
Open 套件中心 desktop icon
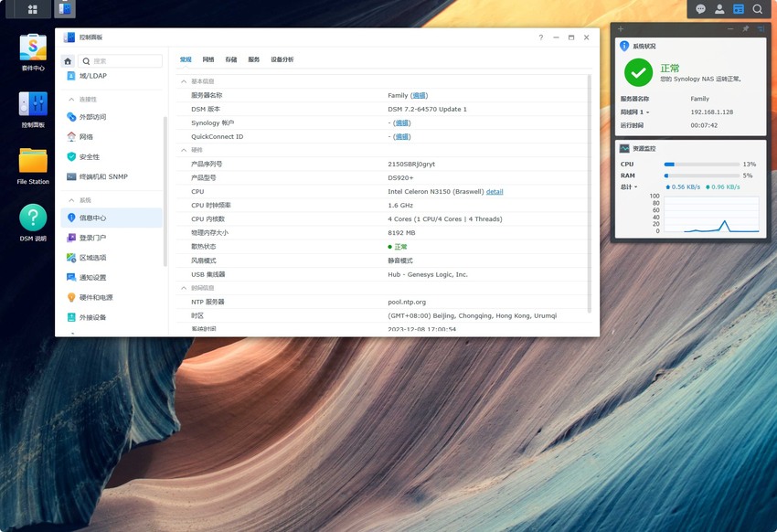pos(33,52)
